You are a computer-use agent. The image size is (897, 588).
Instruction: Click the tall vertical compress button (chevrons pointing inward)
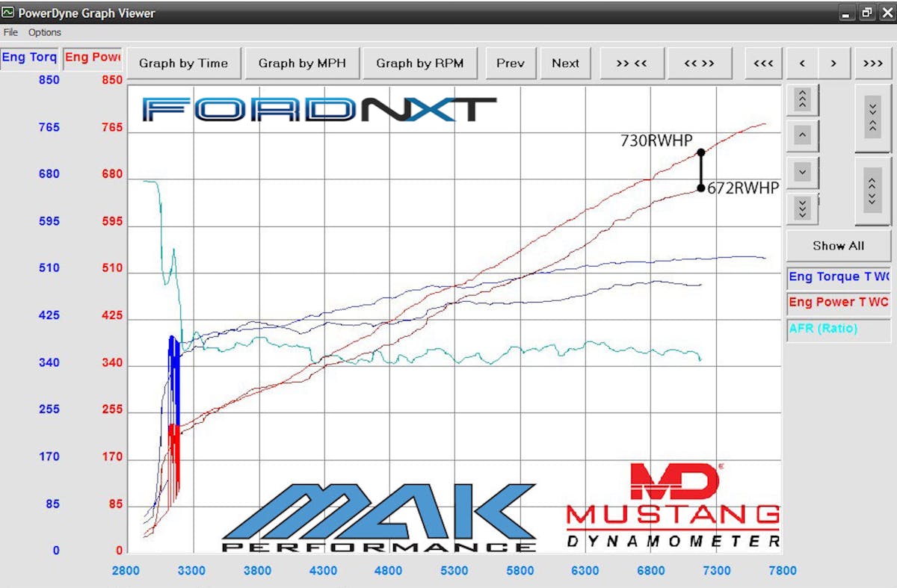872,117
